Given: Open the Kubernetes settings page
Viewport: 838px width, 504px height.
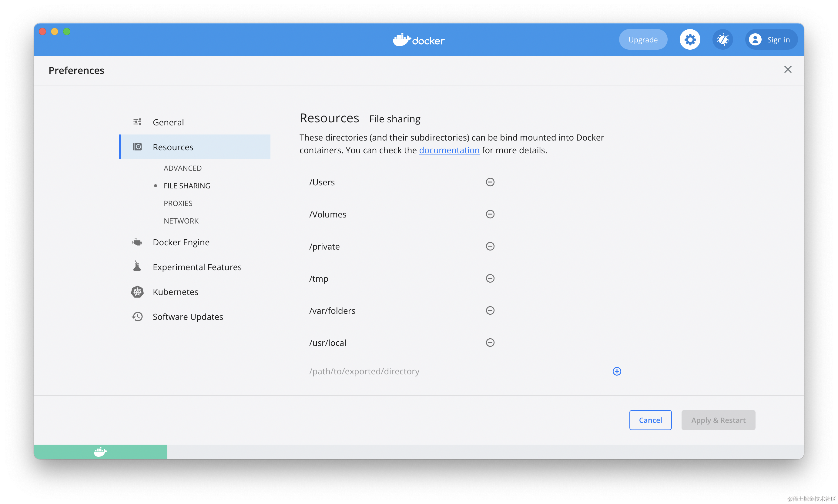Looking at the screenshot, I should tap(176, 292).
